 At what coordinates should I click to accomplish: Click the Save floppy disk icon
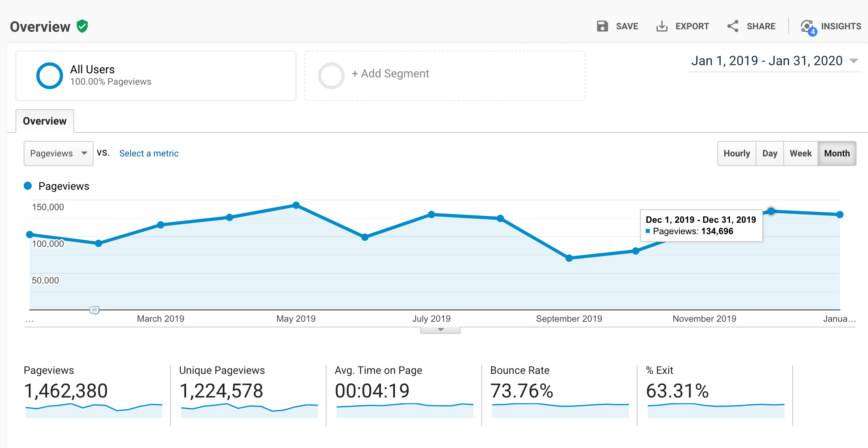tap(602, 26)
